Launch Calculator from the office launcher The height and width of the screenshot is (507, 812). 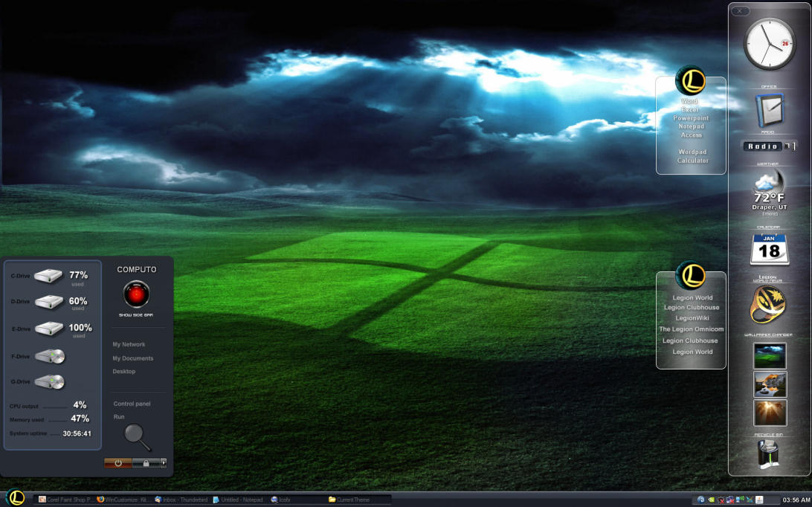[x=693, y=161]
